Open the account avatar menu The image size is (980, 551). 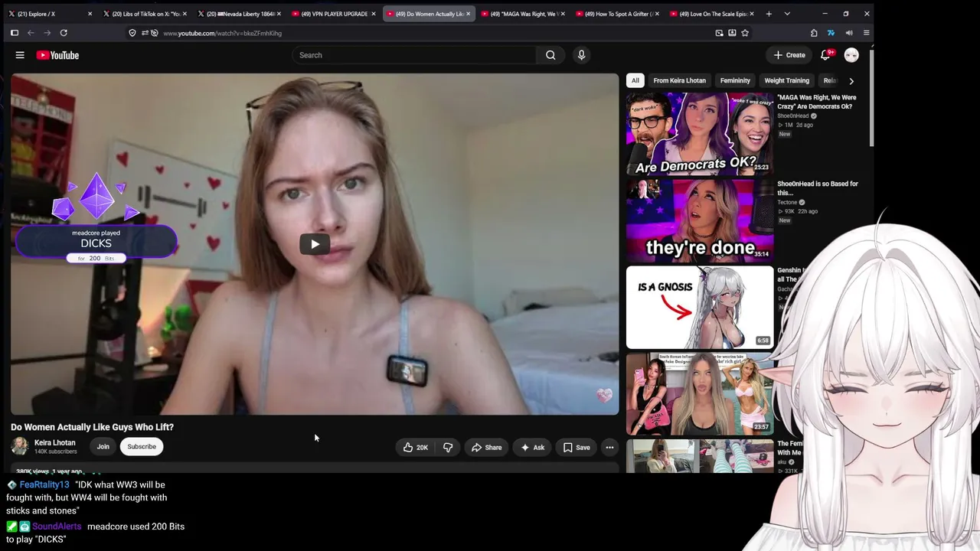(851, 55)
